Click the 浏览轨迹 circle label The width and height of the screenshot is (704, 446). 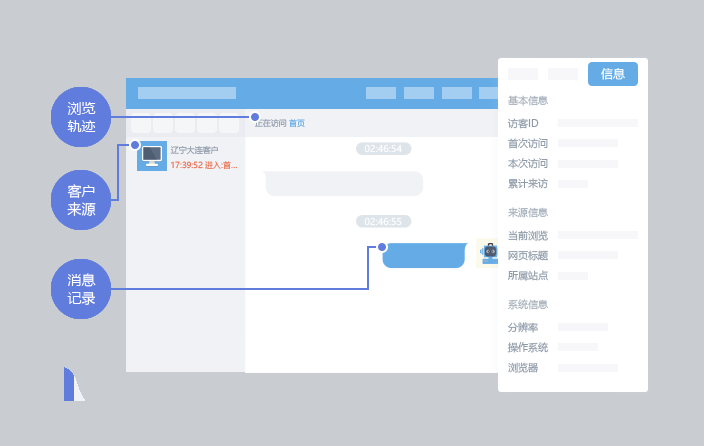(81, 117)
